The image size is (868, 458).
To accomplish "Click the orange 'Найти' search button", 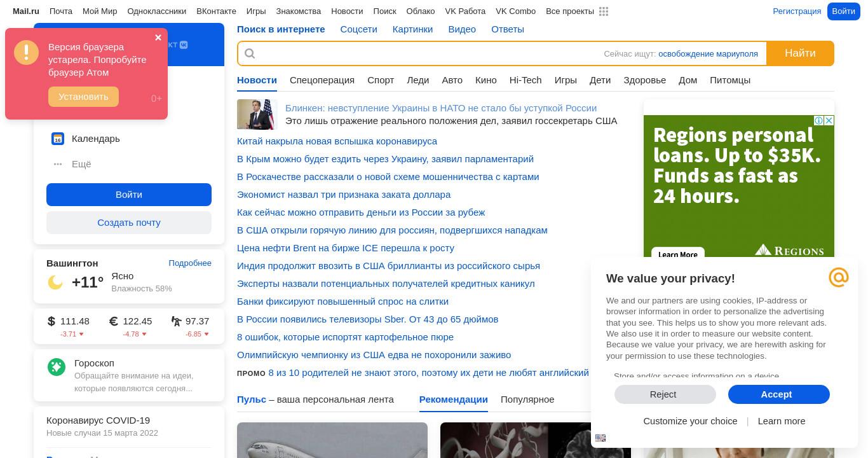I will click(x=800, y=53).
